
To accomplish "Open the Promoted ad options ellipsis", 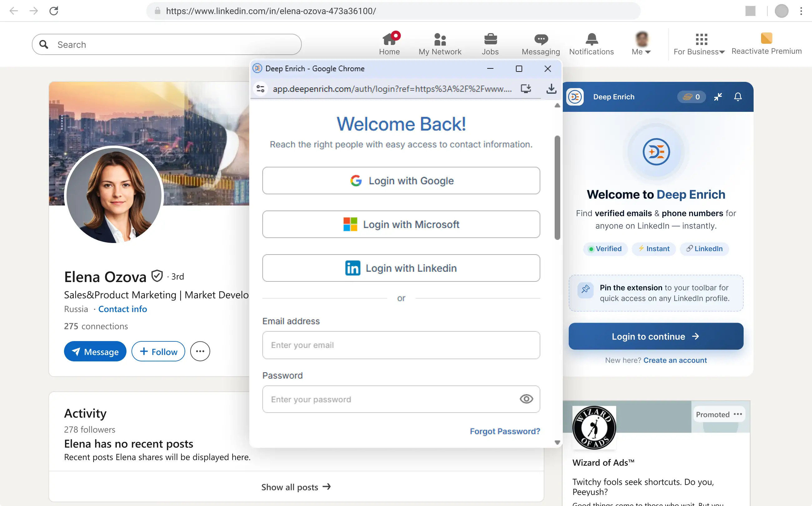I will pyautogui.click(x=738, y=414).
